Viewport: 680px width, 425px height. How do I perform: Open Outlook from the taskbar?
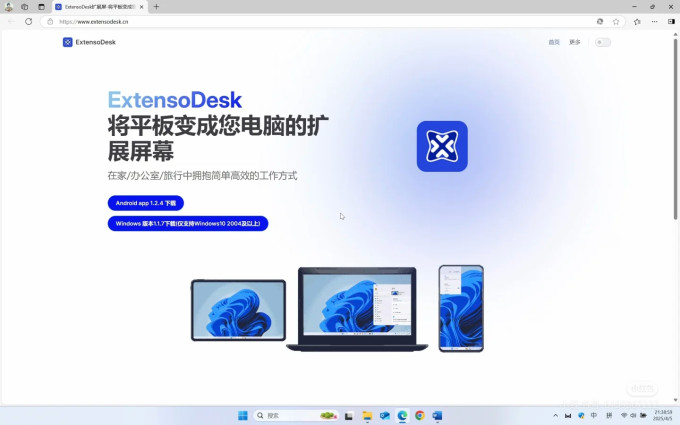[x=385, y=415]
